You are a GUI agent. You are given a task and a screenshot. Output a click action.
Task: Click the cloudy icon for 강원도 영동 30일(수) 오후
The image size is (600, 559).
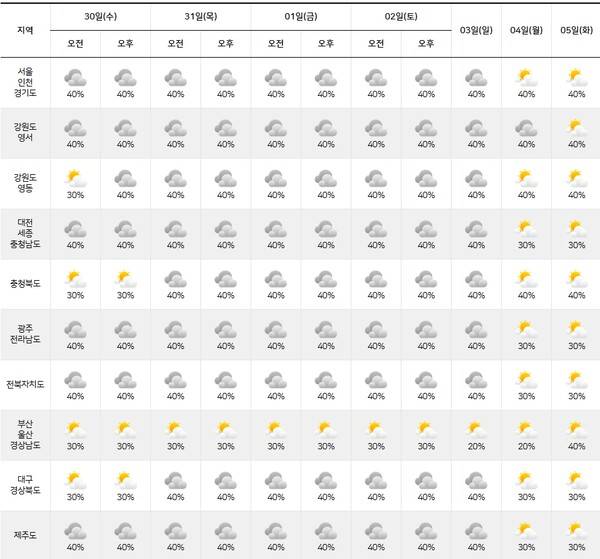[126, 179]
